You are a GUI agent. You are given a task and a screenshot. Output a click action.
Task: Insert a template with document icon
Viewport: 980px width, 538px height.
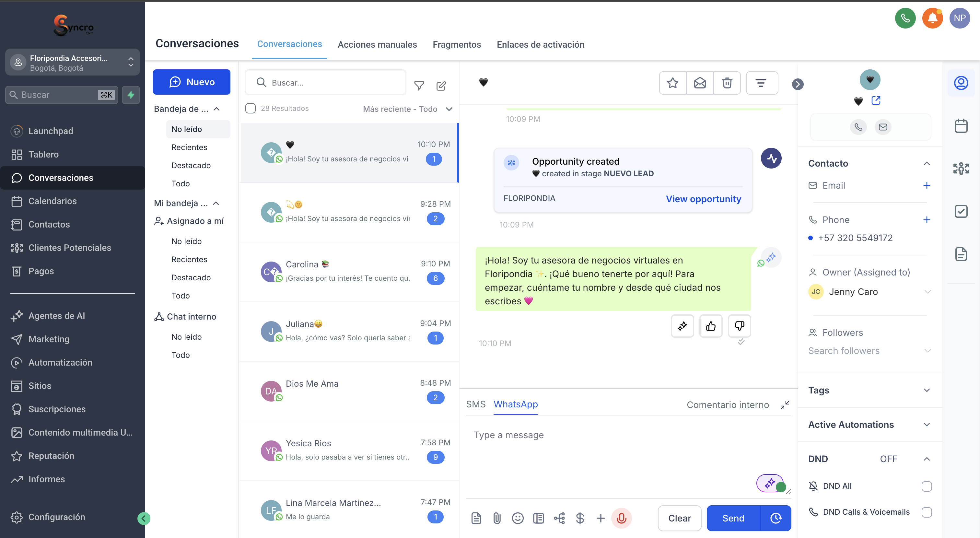click(x=476, y=518)
